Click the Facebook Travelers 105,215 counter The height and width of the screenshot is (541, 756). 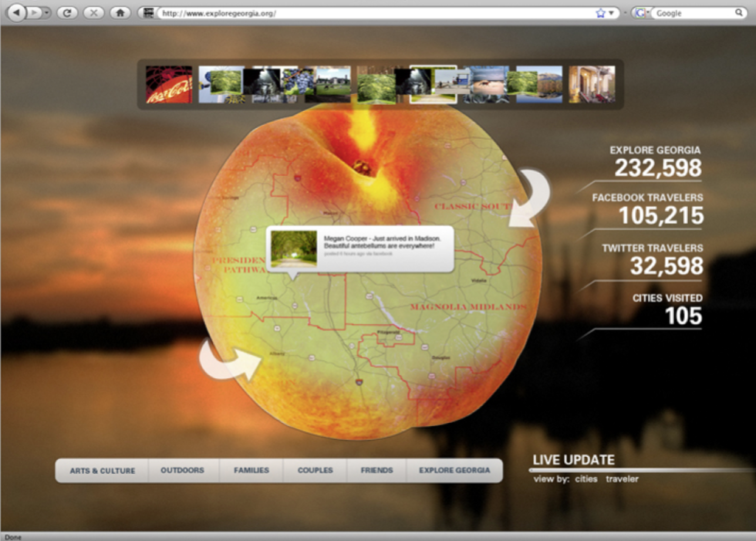coord(647,210)
